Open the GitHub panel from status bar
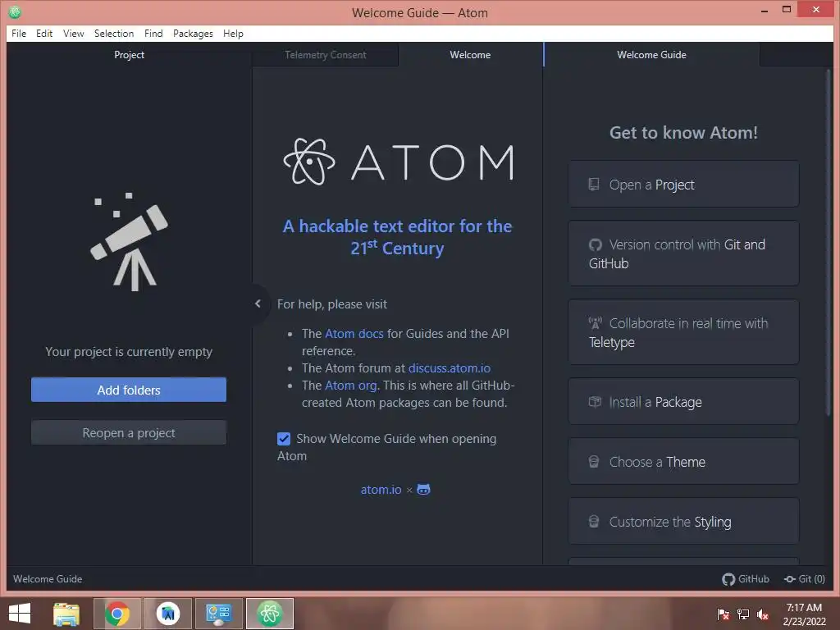This screenshot has width=840, height=630. 746,578
